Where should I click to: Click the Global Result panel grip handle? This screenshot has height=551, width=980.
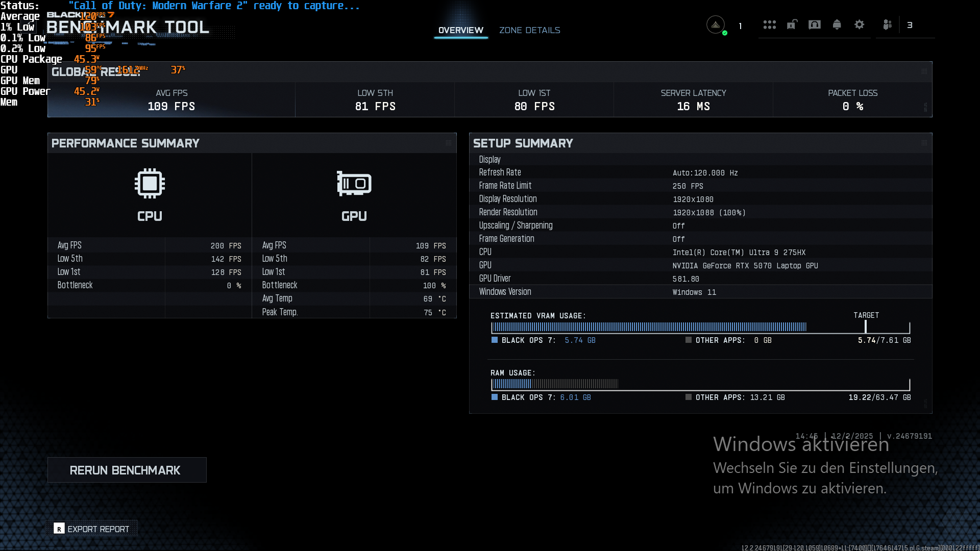(x=924, y=71)
